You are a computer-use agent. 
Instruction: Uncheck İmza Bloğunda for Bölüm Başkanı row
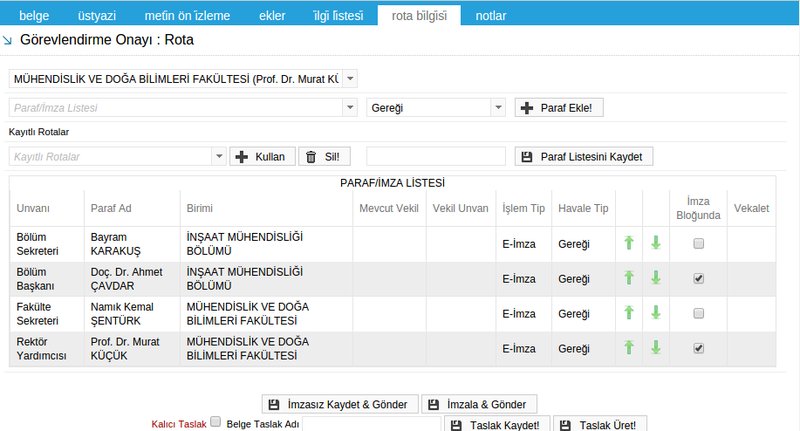point(699,279)
